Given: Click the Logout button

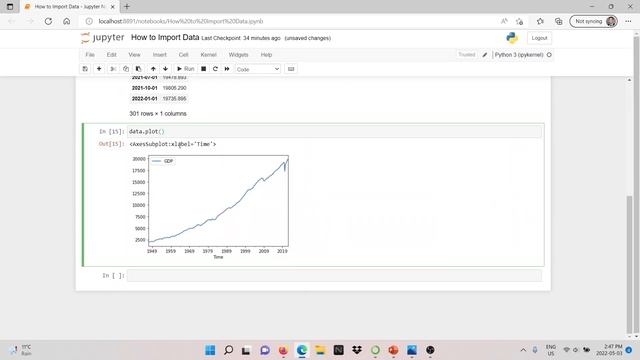Looking at the screenshot, I should (x=539, y=38).
